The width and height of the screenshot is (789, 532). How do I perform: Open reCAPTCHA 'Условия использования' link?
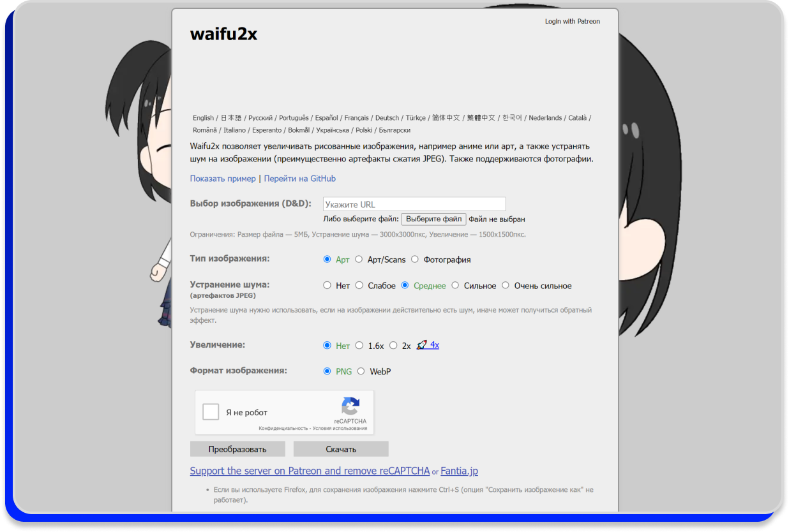[340, 429]
